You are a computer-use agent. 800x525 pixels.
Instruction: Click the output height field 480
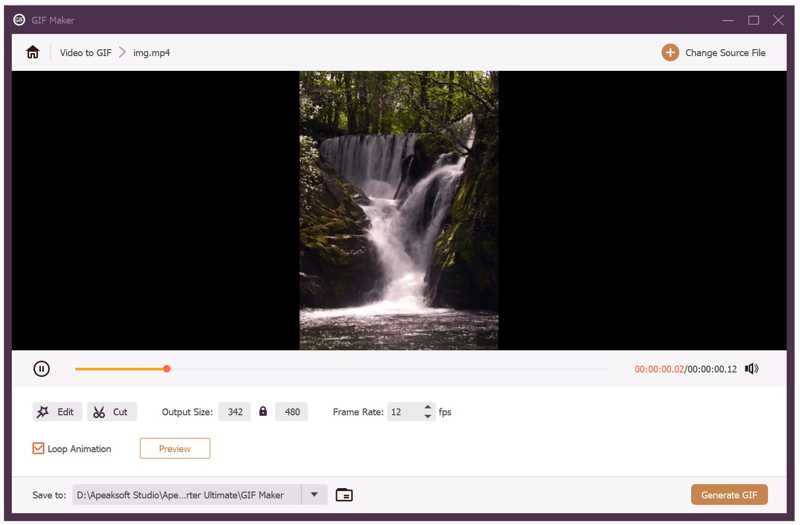292,412
